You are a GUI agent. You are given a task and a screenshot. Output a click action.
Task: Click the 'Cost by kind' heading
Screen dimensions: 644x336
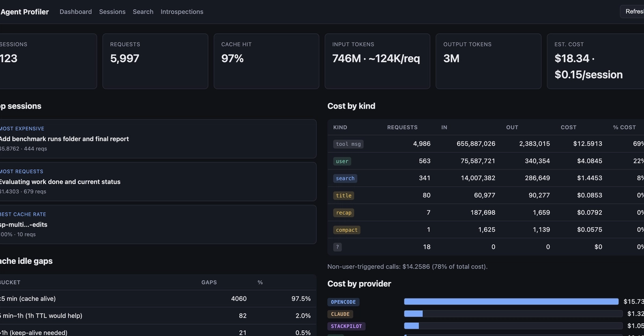point(352,106)
